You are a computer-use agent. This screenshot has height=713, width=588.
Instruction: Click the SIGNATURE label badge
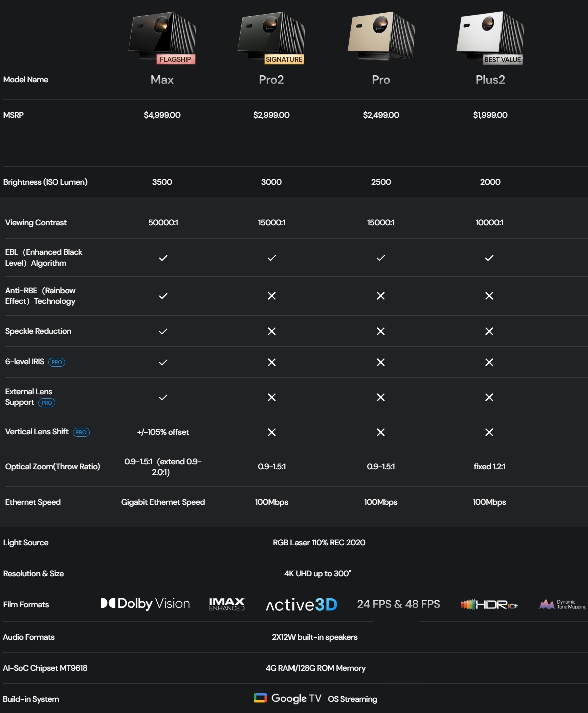pos(284,59)
